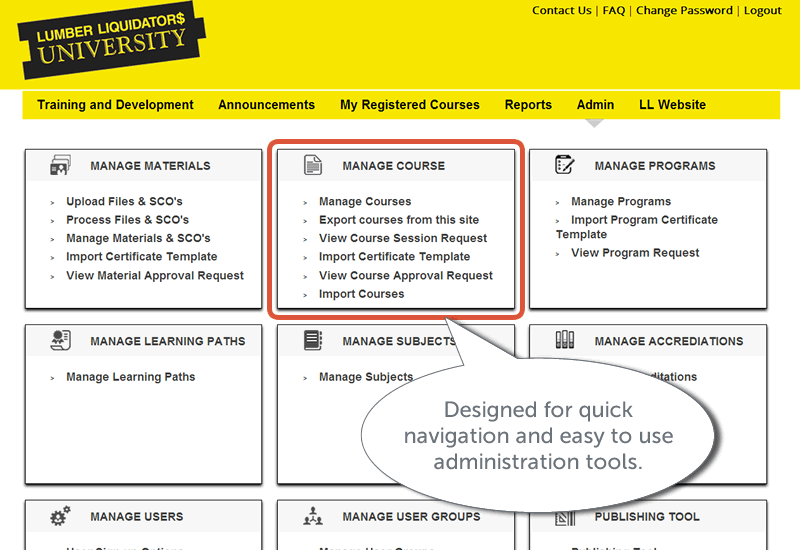Viewport: 800px width, 550px height.
Task: Open View Material Approval Request
Action: 155,275
